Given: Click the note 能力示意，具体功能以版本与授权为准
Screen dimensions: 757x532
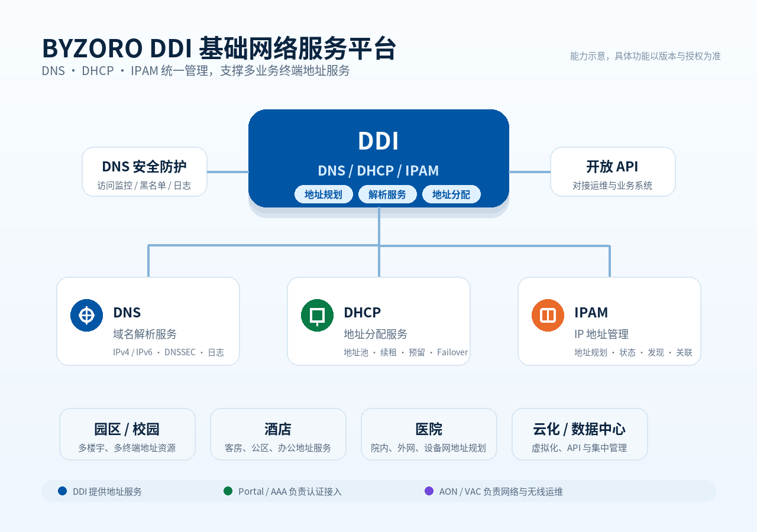Looking at the screenshot, I should click(645, 56).
